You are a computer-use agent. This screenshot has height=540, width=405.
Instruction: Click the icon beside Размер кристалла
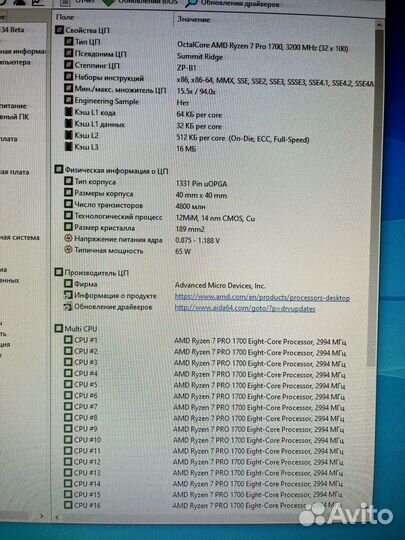(69, 227)
